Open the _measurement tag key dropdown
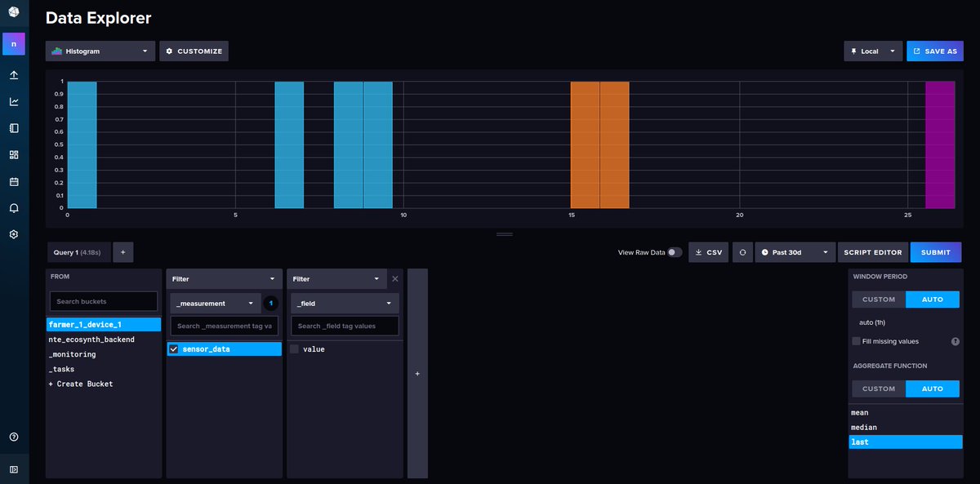The height and width of the screenshot is (484, 980). 216,304
